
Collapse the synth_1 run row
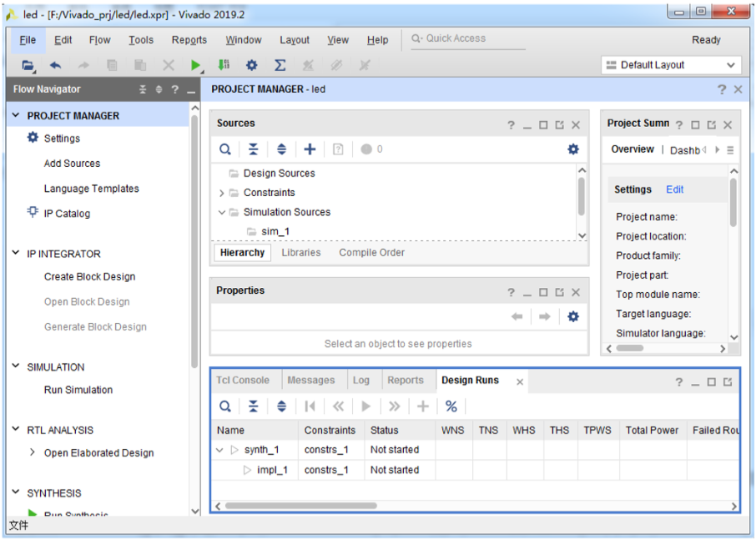tap(220, 450)
